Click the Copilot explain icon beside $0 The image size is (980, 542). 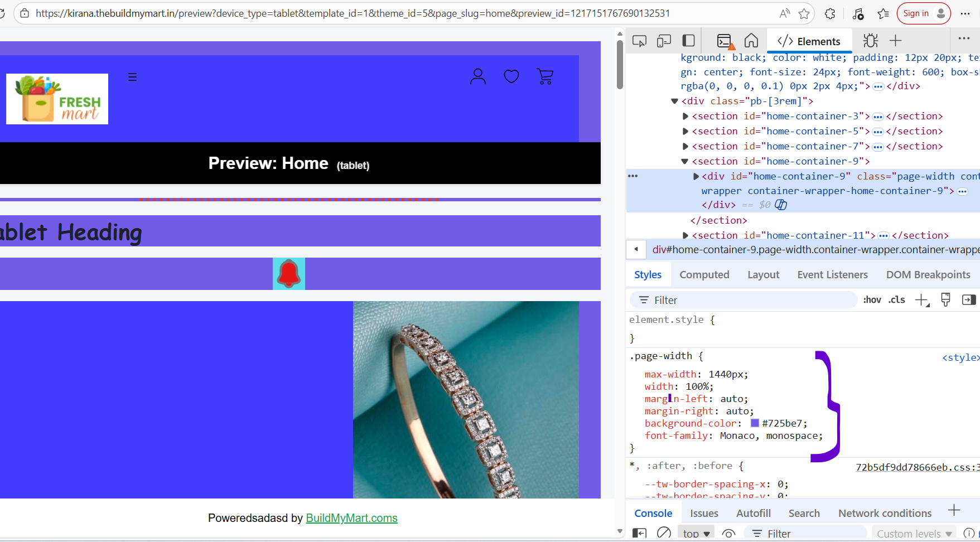coord(781,205)
